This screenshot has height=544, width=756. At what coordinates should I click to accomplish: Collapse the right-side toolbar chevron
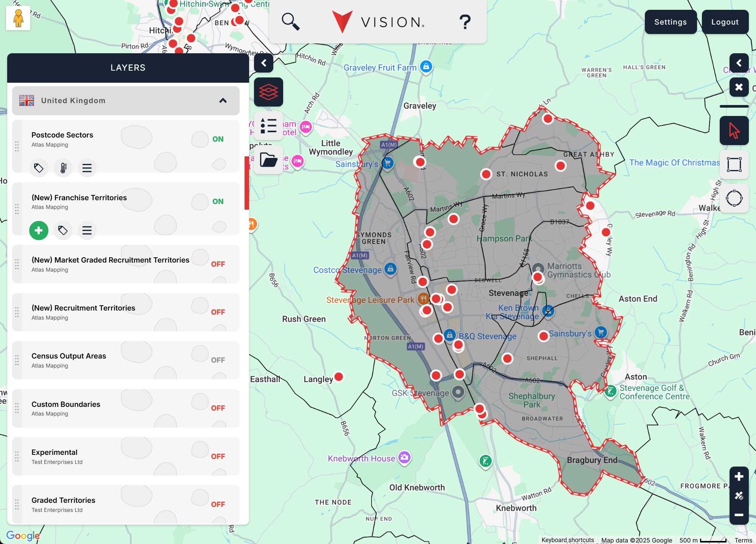click(x=739, y=63)
